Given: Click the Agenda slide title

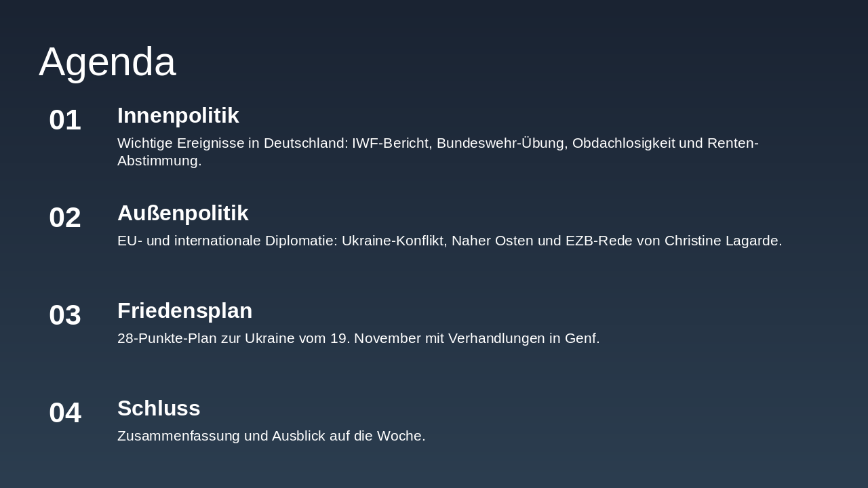Looking at the screenshot, I should pos(107,62).
